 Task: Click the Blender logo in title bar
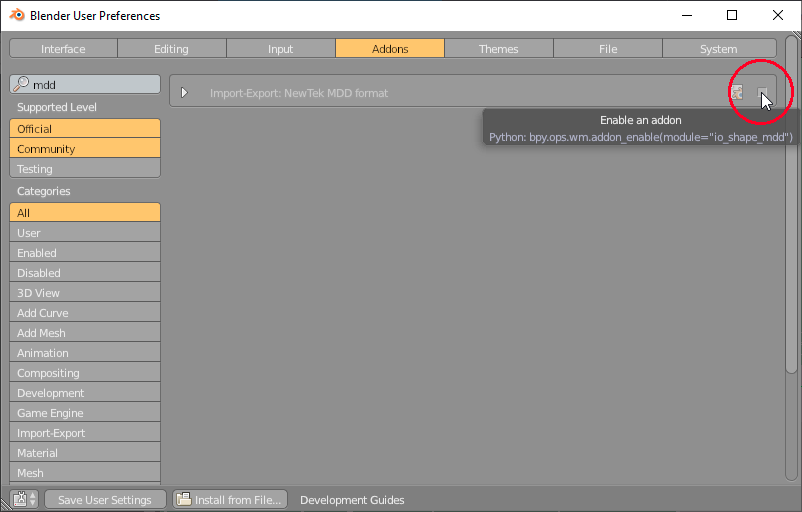point(17,15)
